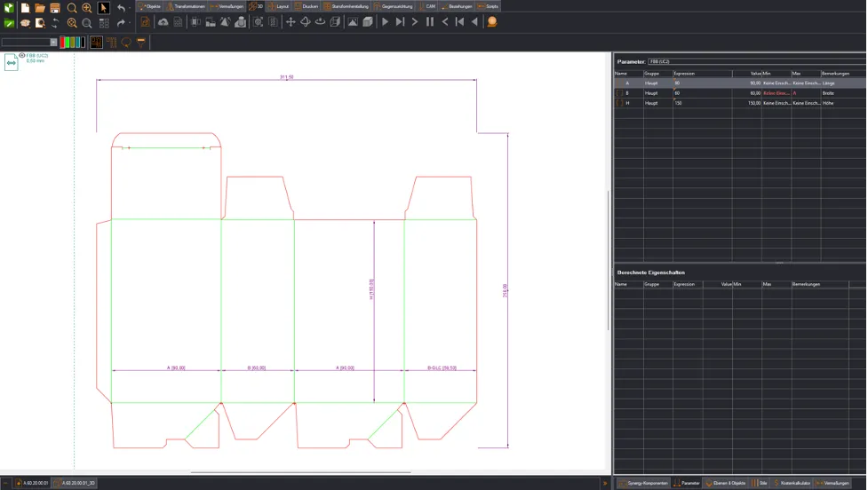This screenshot has height=490, width=868.
Task: Open the Beziehungen ribbon tab
Action: tap(457, 6)
